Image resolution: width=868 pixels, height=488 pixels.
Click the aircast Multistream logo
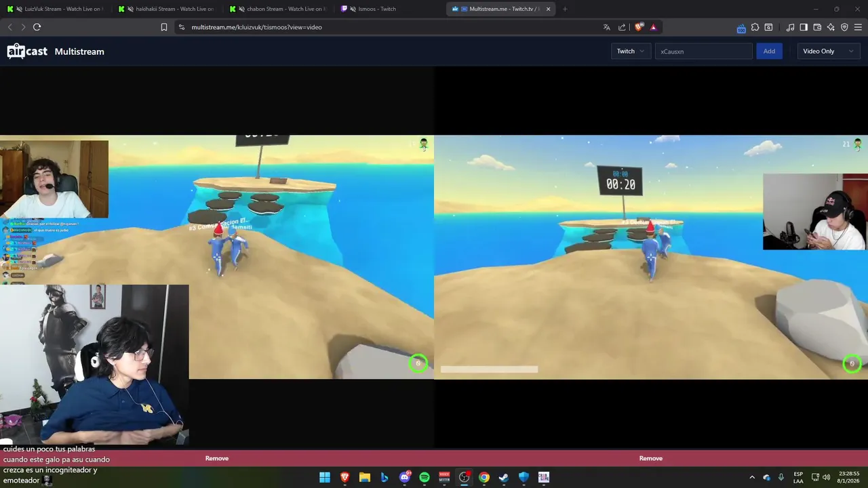(56, 52)
